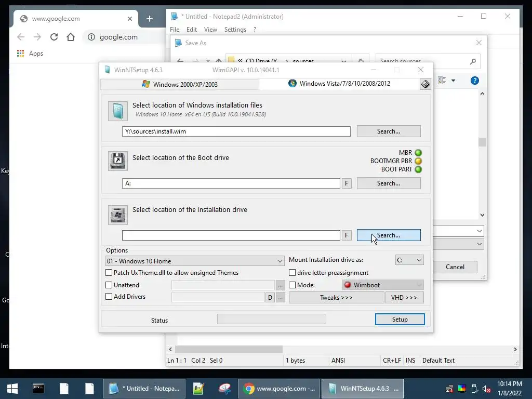This screenshot has height=399, width=532.
Task: Open Apps shortcut in Chrome bookmarks bar
Action: tap(30, 54)
